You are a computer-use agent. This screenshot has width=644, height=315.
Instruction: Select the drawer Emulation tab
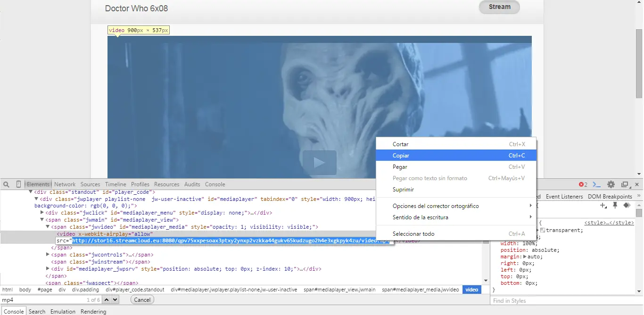pos(63,311)
